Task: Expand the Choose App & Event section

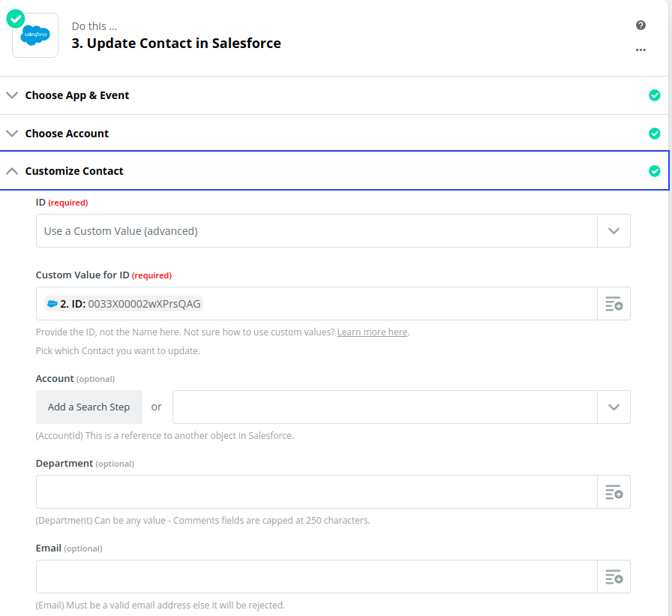Action: tap(12, 95)
